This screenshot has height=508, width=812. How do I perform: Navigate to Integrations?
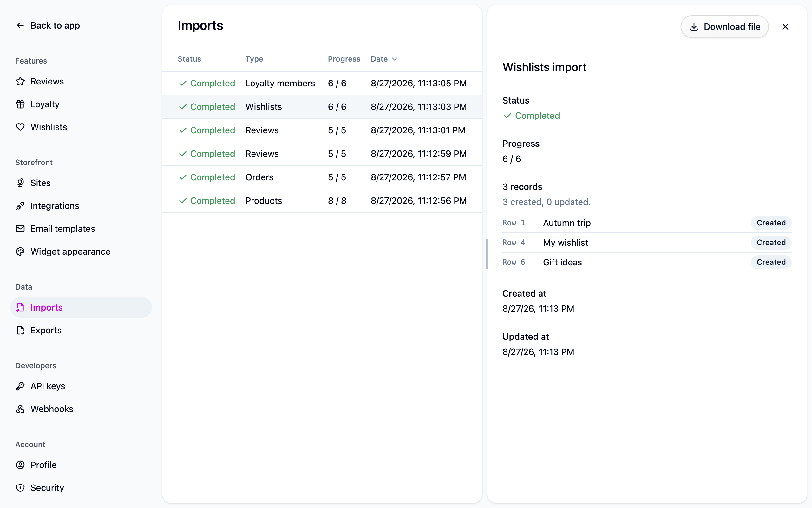[x=81, y=206]
